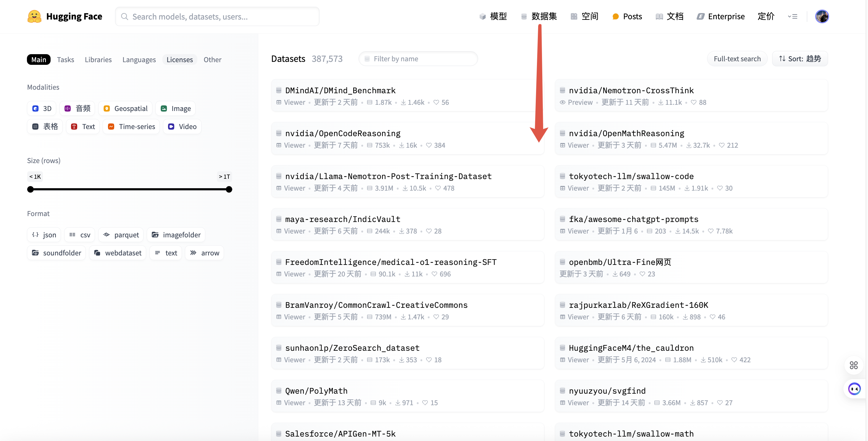Open FreedomIntelligence/medical-o1-reasoning-SFT dataset
868x441 pixels.
[407, 267]
